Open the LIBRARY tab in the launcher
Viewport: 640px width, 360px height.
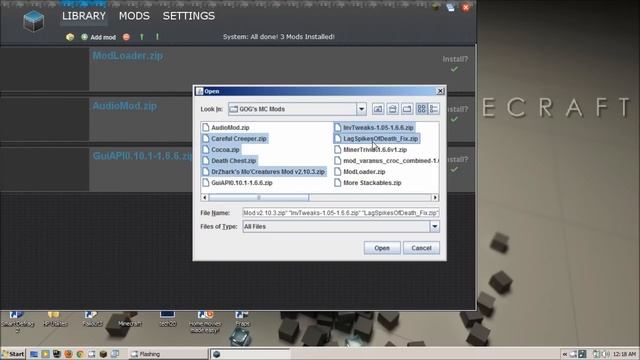(x=84, y=16)
